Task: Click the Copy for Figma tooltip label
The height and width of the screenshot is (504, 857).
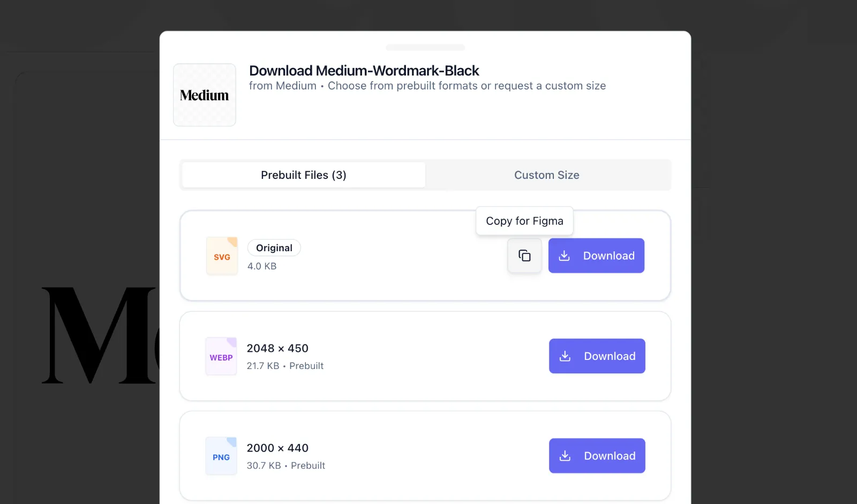Action: [x=524, y=221]
